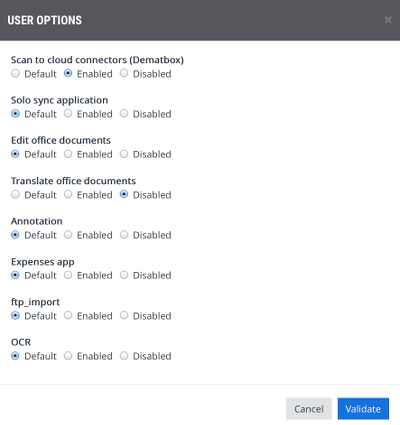
Task: Select Default for Scan to cloud connectors
Action: tap(15, 73)
